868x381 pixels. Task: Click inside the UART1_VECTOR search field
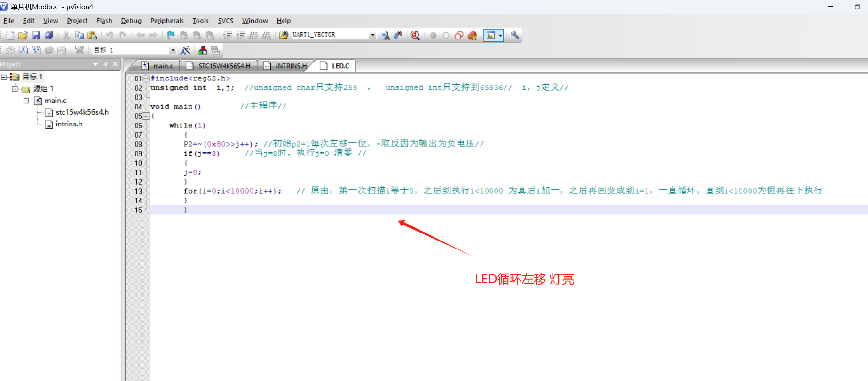(330, 35)
